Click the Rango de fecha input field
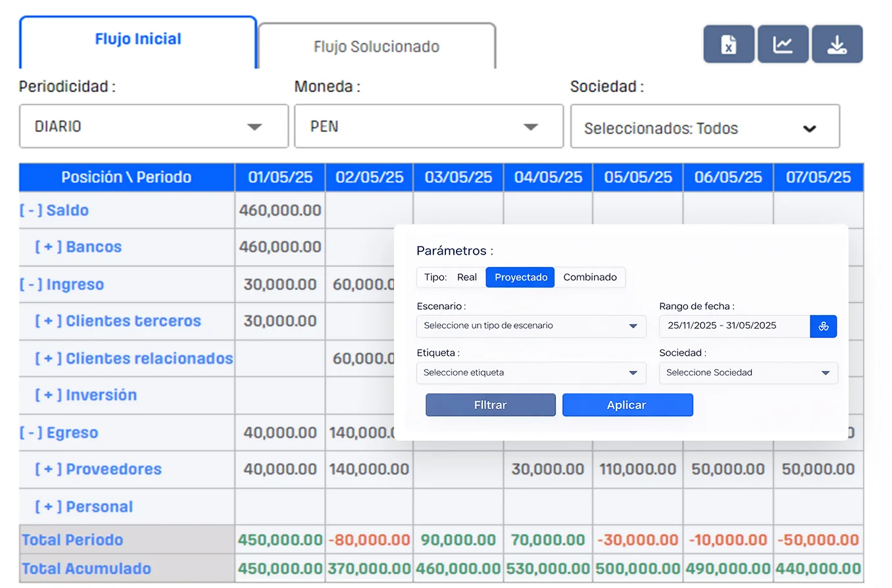 [734, 326]
